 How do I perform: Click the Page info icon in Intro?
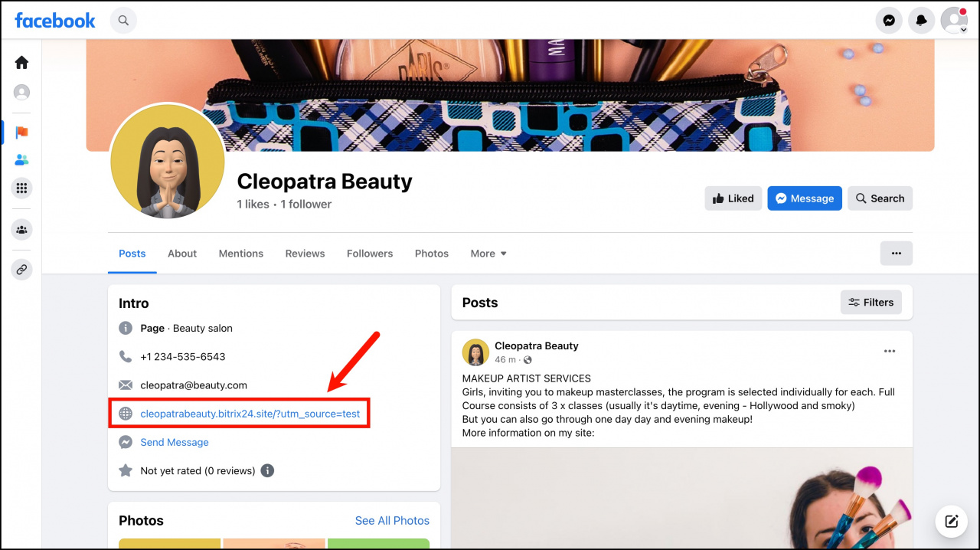point(126,328)
